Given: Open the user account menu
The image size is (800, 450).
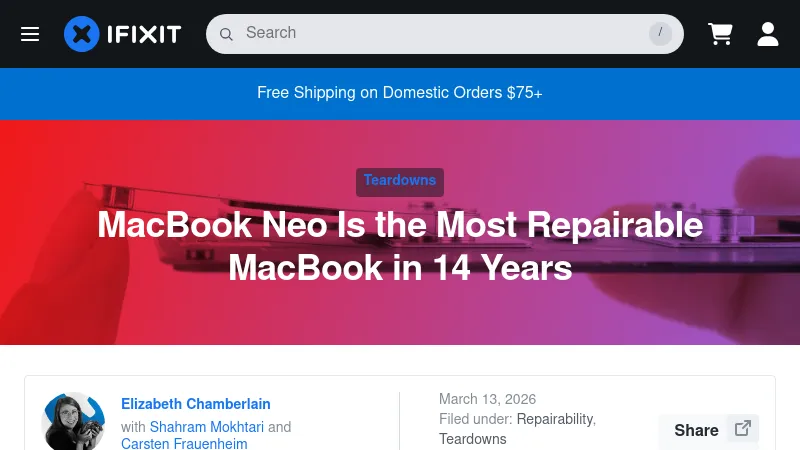Looking at the screenshot, I should coord(768,34).
